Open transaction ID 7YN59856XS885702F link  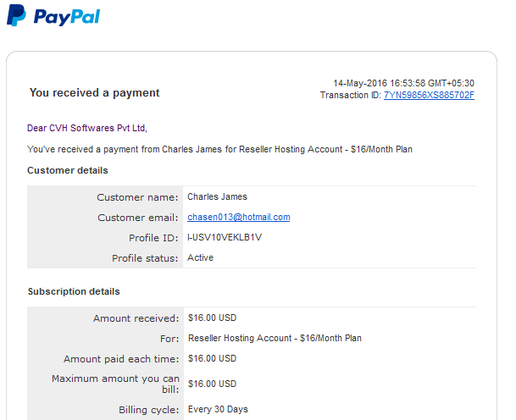[x=429, y=95]
